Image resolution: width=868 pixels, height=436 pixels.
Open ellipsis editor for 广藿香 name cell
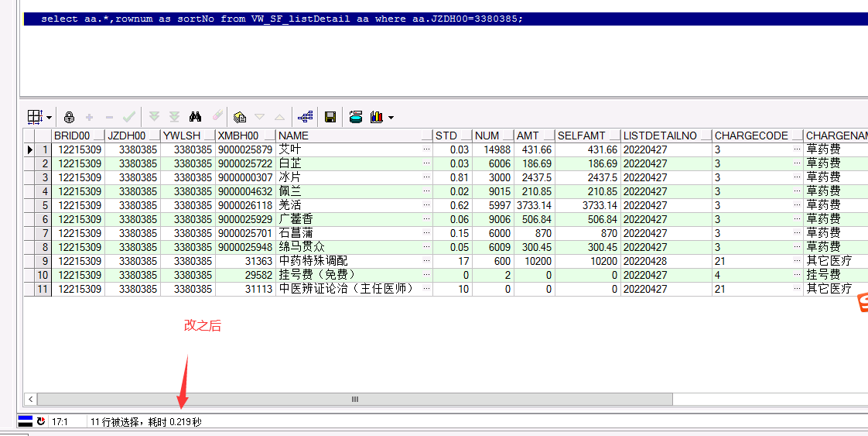pos(426,219)
